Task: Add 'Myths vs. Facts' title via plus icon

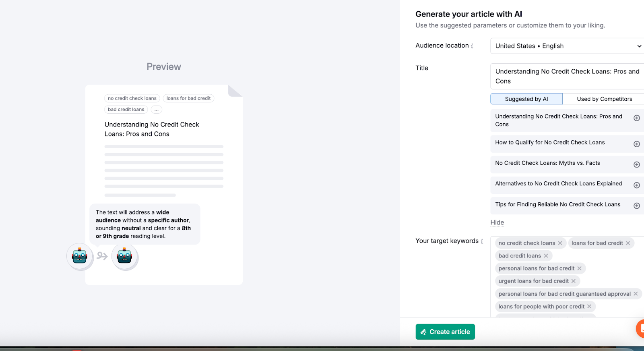Action: pos(636,164)
